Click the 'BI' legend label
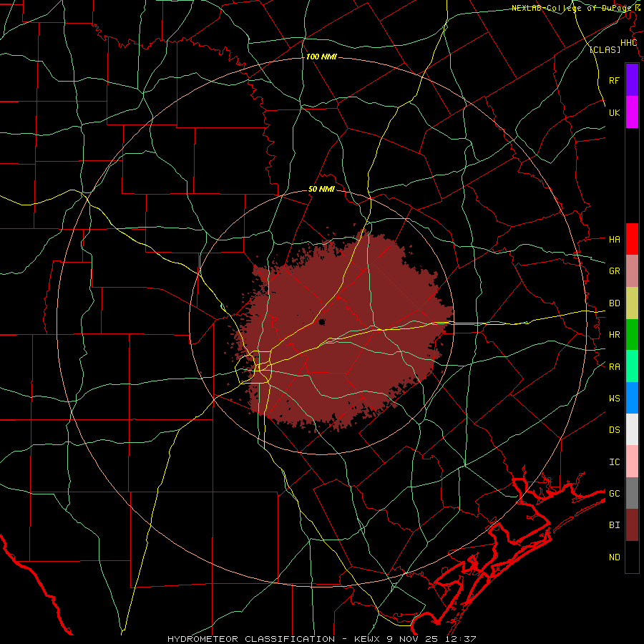 [x=614, y=525]
